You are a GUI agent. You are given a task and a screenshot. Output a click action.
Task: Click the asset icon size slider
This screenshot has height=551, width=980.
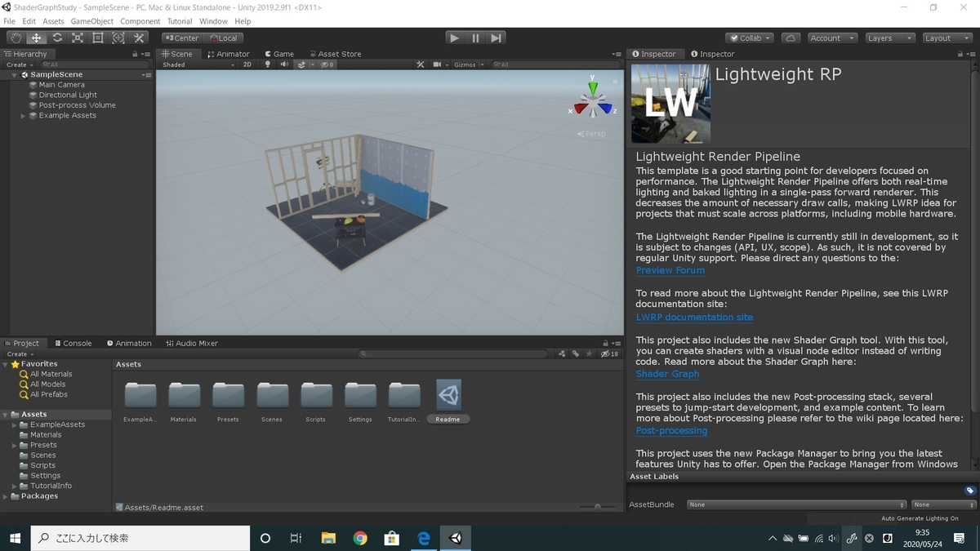click(x=598, y=507)
